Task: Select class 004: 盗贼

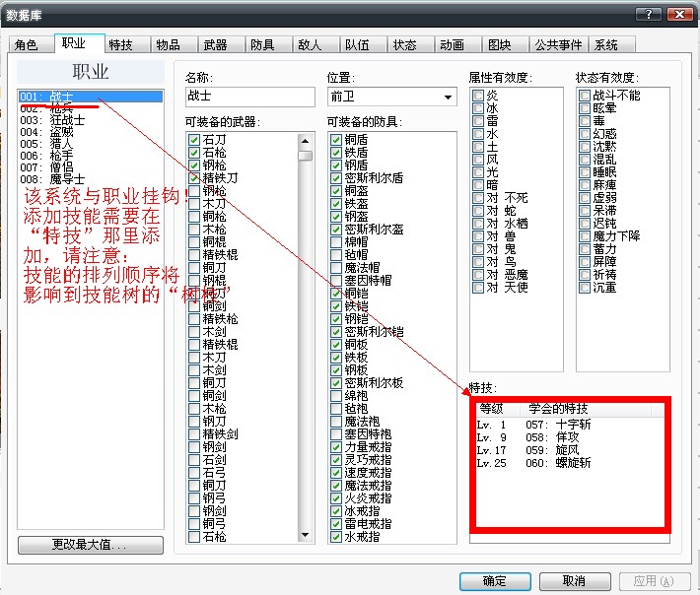Action: click(91, 132)
